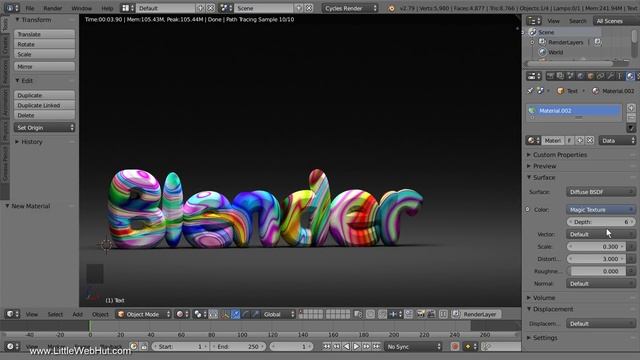This screenshot has width=640, height=360.
Task: Open the Magic Texture color dropdown
Action: [601, 209]
